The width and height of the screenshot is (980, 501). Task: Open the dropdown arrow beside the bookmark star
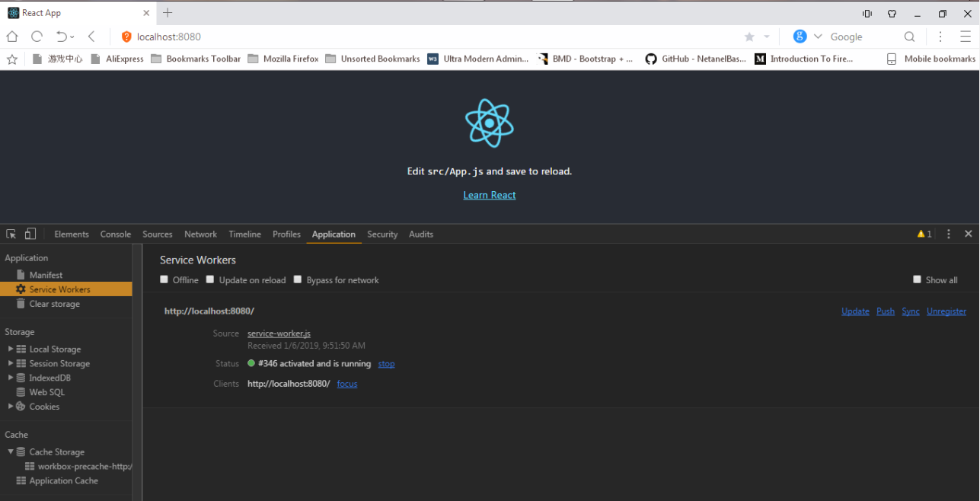[767, 37]
